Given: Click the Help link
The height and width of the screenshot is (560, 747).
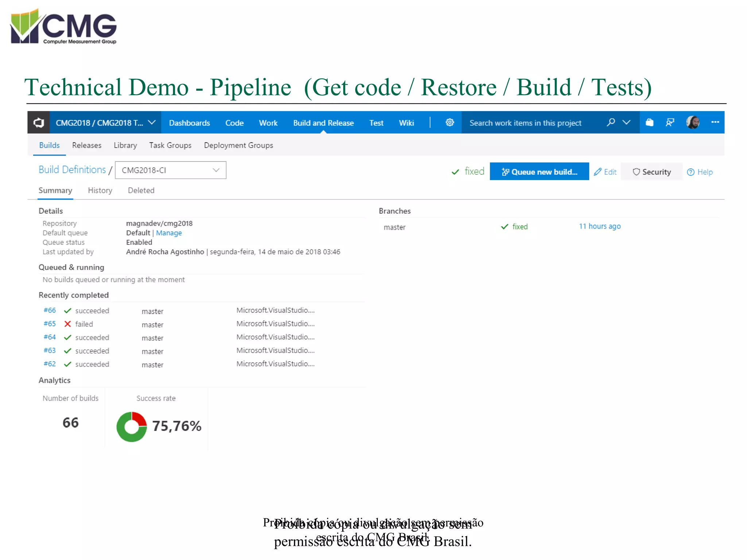Looking at the screenshot, I should click(x=700, y=172).
